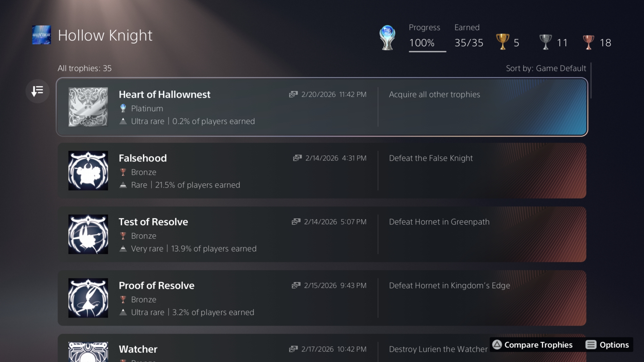
Task: Click the silver trophy count icon
Action: click(545, 42)
